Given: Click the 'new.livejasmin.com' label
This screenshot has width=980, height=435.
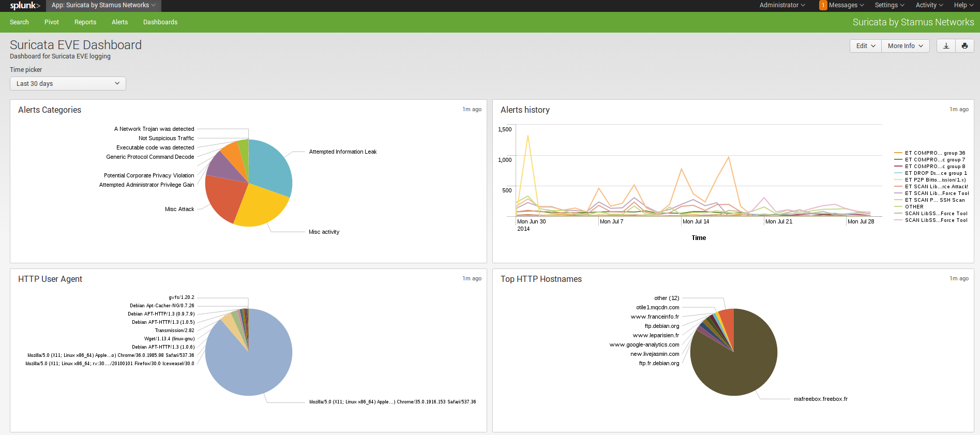Looking at the screenshot, I should click(655, 354).
